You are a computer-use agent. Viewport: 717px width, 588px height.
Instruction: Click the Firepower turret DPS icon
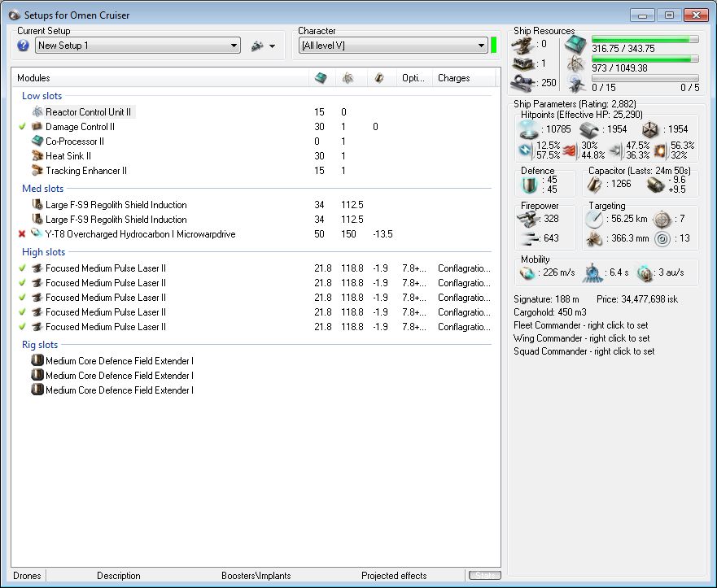(x=527, y=220)
